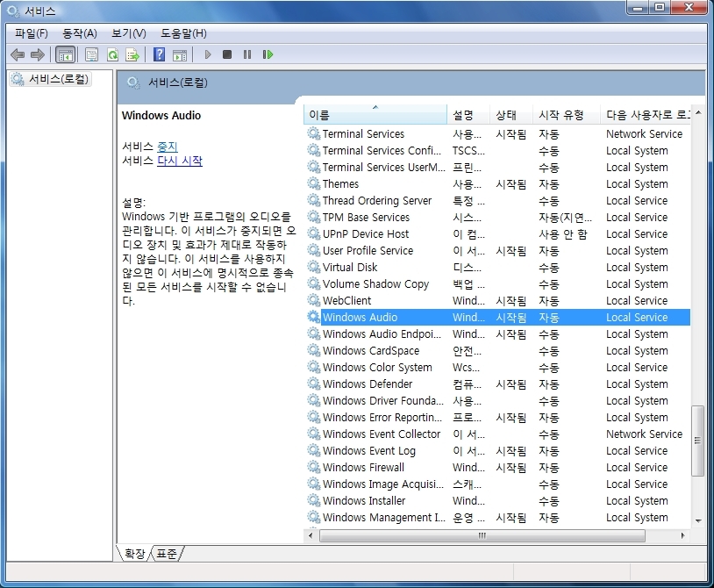This screenshot has width=714, height=588.
Task: Minimize the 서비스 window
Action: (x=638, y=7)
